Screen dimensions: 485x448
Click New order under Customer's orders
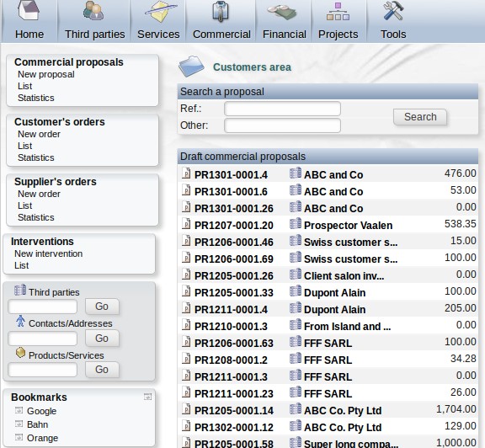point(39,134)
